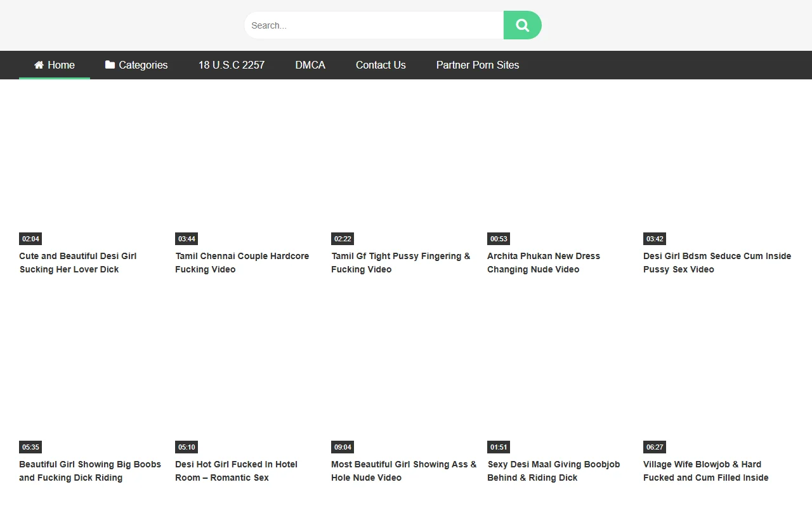Image resolution: width=812 pixels, height=508 pixels.
Task: Click the 02:04 duration badge
Action: (x=30, y=239)
